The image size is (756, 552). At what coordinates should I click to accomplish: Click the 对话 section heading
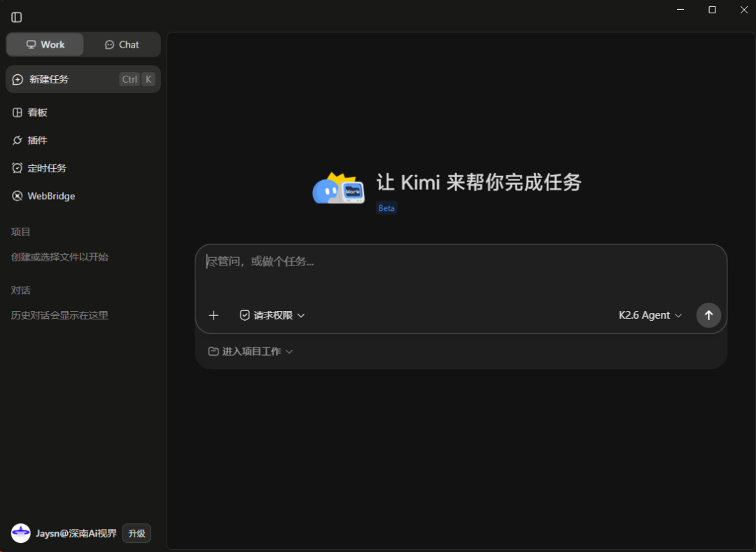coord(20,290)
